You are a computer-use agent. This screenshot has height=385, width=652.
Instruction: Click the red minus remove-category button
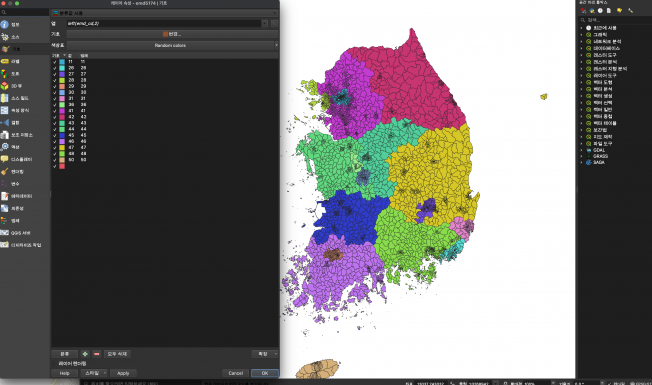click(96, 354)
